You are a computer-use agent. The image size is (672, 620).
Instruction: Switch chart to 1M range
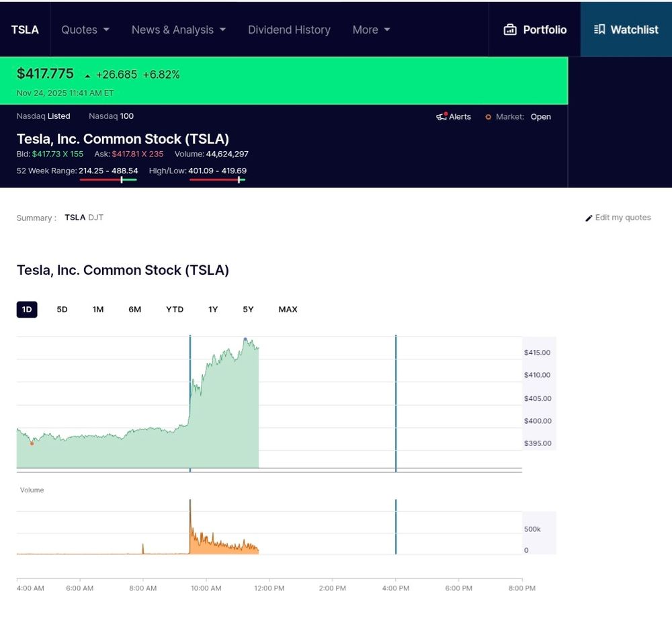click(98, 310)
